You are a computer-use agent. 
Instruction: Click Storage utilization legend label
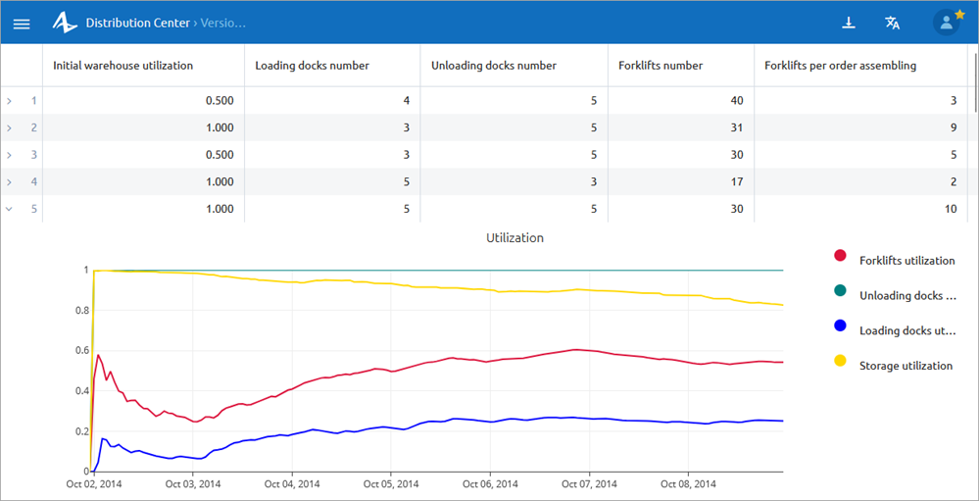[906, 366]
